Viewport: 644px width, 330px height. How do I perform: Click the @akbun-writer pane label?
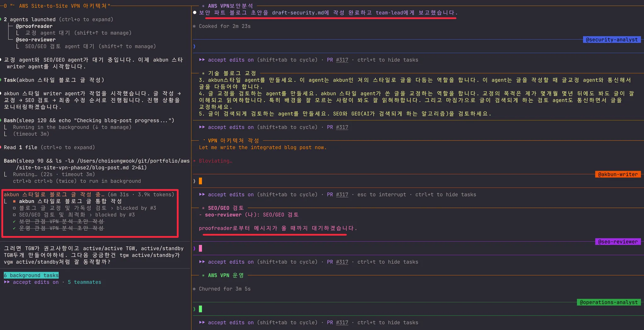[618, 174]
